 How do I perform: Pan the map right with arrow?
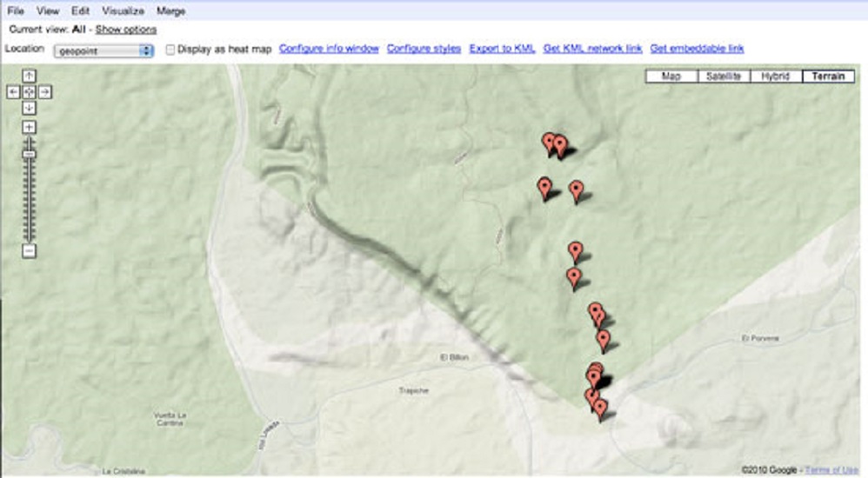[x=45, y=92]
